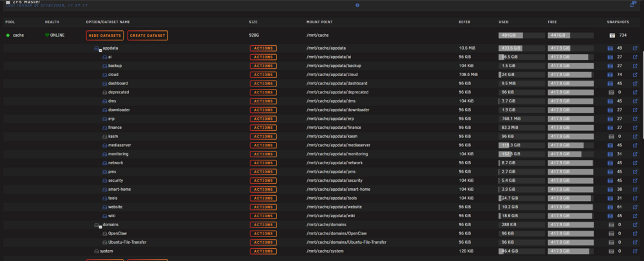The height and width of the screenshot is (261, 644).
Task: Click the camera icon for cache pool snapshots
Action: tap(612, 35)
